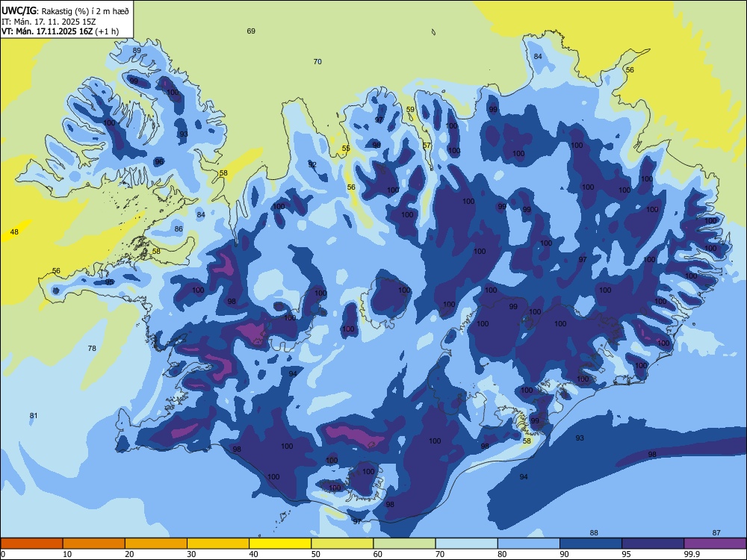747x560 pixels.
Task: Click the 70–80 pale blue legend swatch
Action: 466,544
